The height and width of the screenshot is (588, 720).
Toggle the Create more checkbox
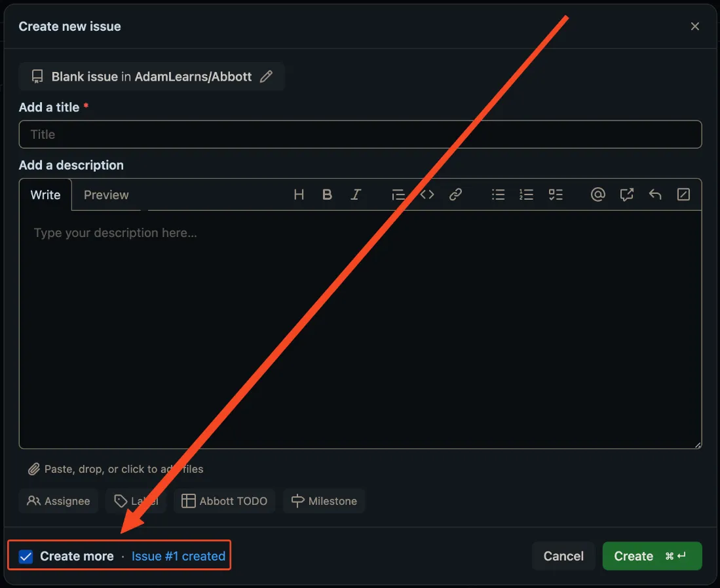(26, 557)
